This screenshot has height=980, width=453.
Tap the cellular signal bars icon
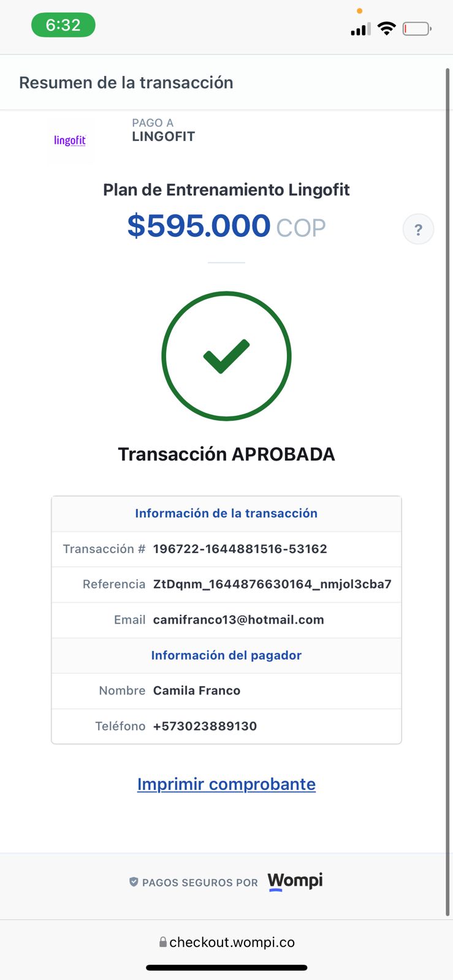click(359, 29)
